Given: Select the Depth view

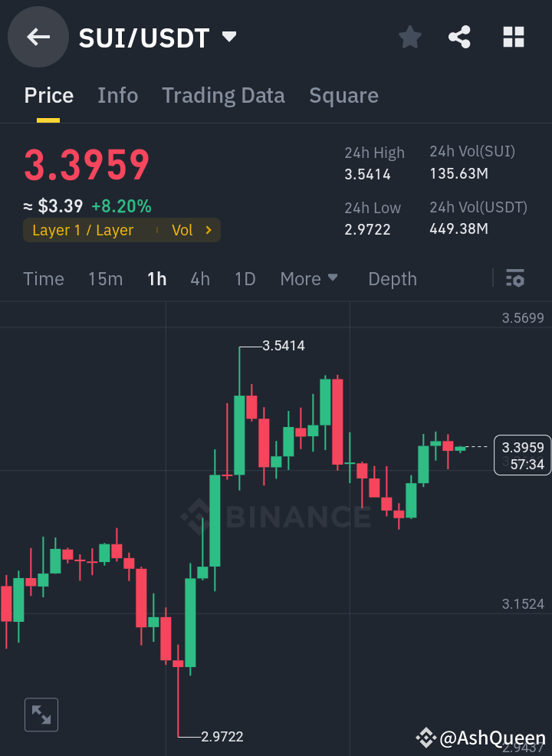Looking at the screenshot, I should [392, 279].
